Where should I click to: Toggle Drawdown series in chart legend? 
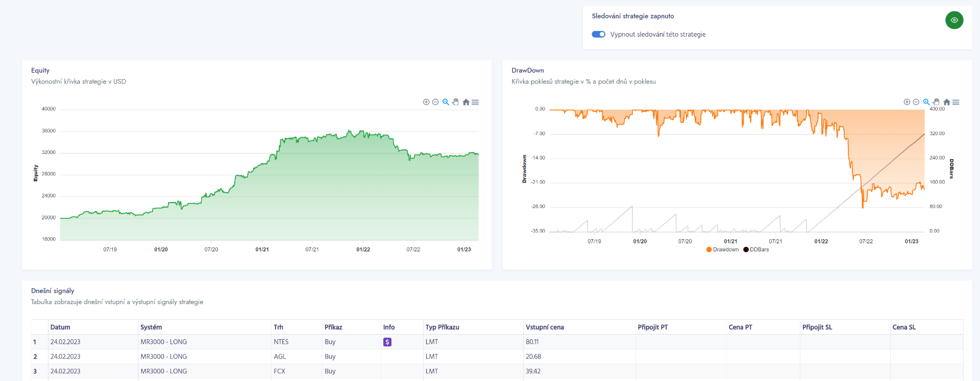pos(722,249)
